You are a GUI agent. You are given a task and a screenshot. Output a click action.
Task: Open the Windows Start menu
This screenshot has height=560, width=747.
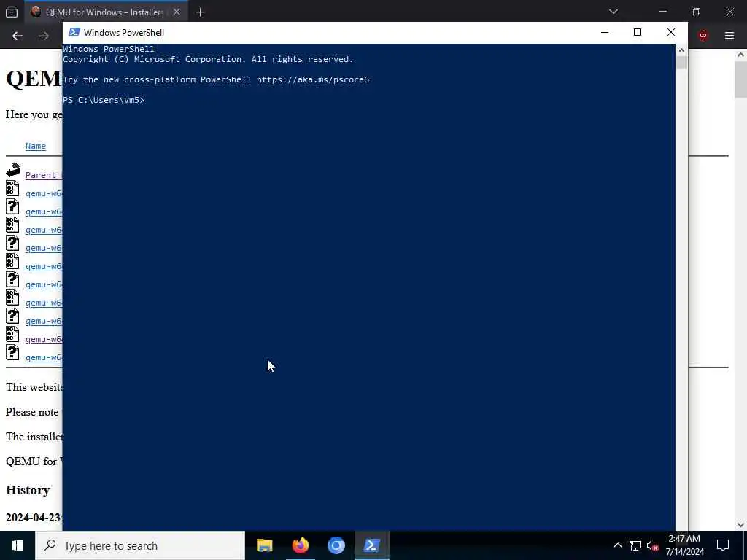click(x=18, y=545)
